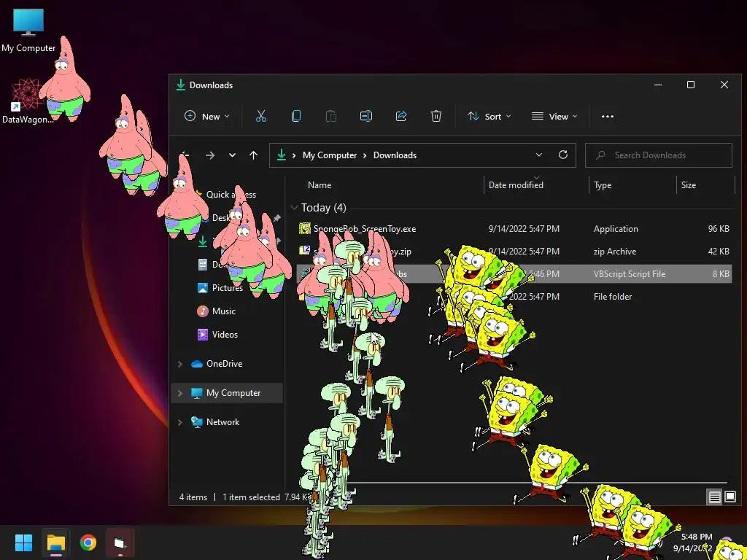
Task: Click the 4 items status text
Action: pos(193,497)
